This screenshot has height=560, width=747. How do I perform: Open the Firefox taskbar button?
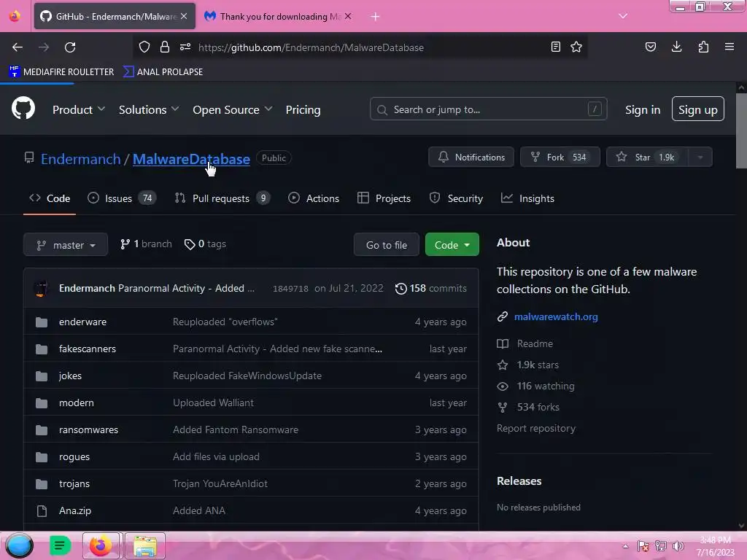coord(101,545)
